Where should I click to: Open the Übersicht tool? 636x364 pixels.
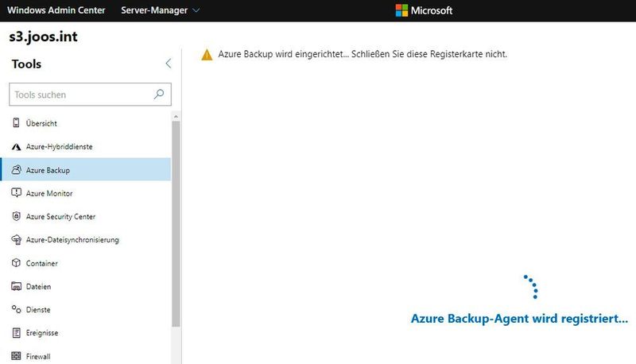tap(86, 123)
